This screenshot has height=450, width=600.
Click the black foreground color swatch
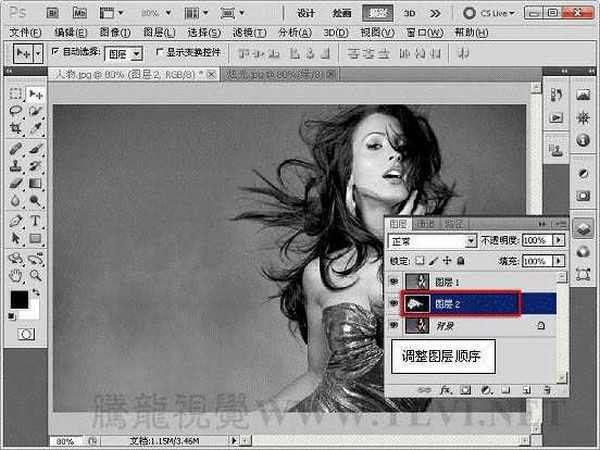pyautogui.click(x=19, y=300)
